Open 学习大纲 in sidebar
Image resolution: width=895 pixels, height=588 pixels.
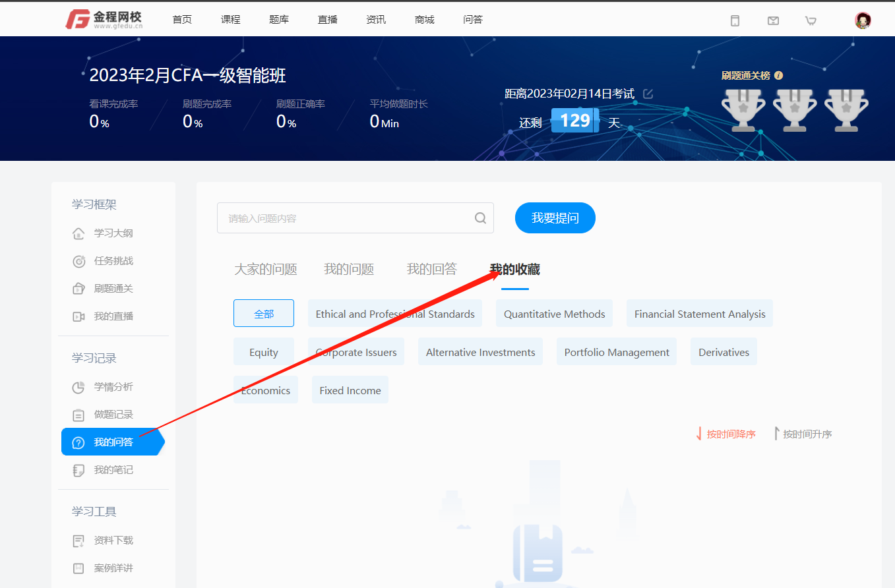(x=113, y=233)
